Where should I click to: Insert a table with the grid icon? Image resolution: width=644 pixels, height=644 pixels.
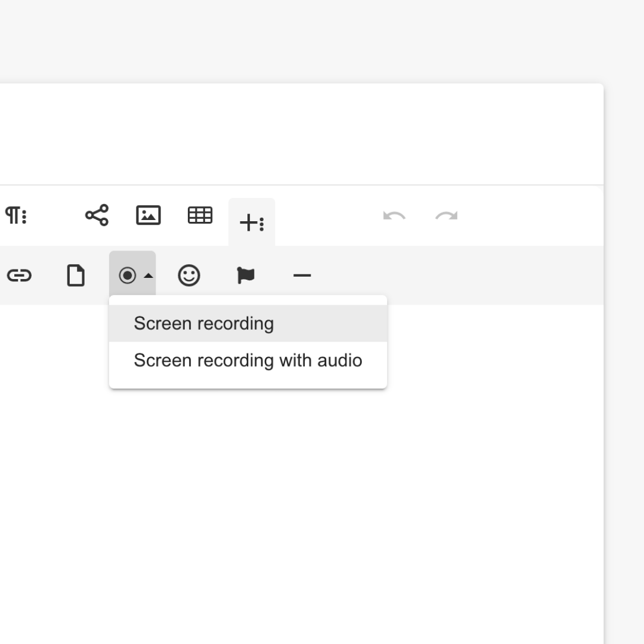click(x=200, y=215)
